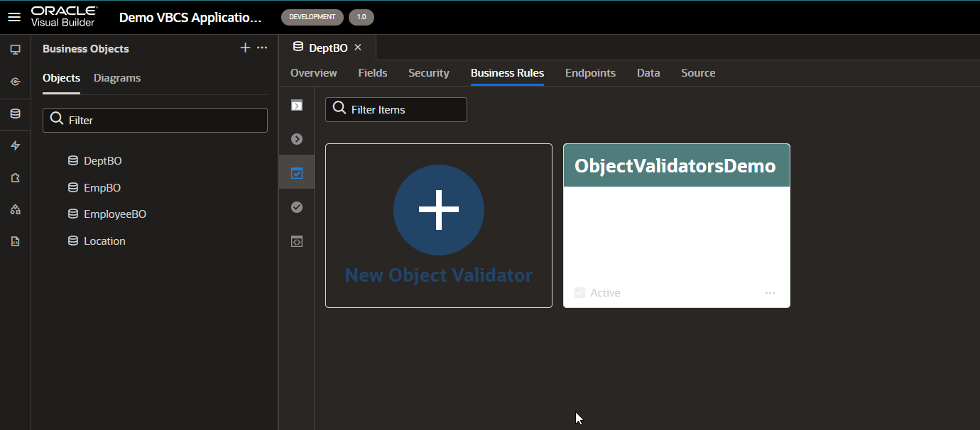Open the Services navigator icon
The height and width of the screenshot is (430, 980).
point(15,82)
